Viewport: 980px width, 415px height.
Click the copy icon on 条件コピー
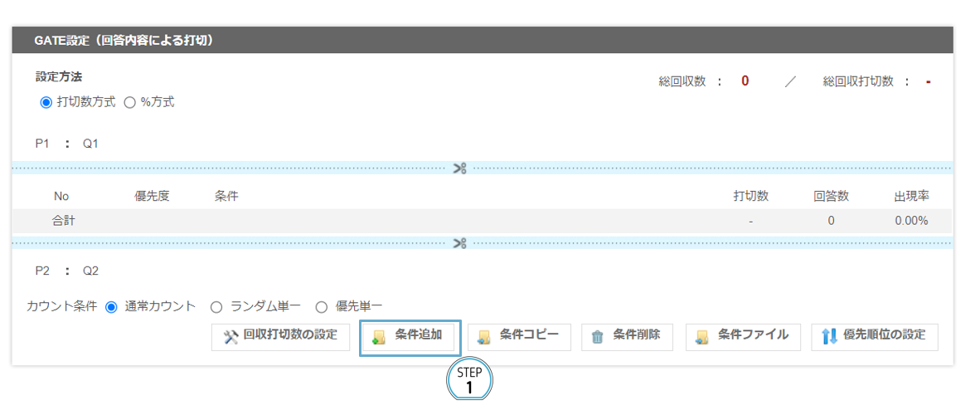pos(484,337)
